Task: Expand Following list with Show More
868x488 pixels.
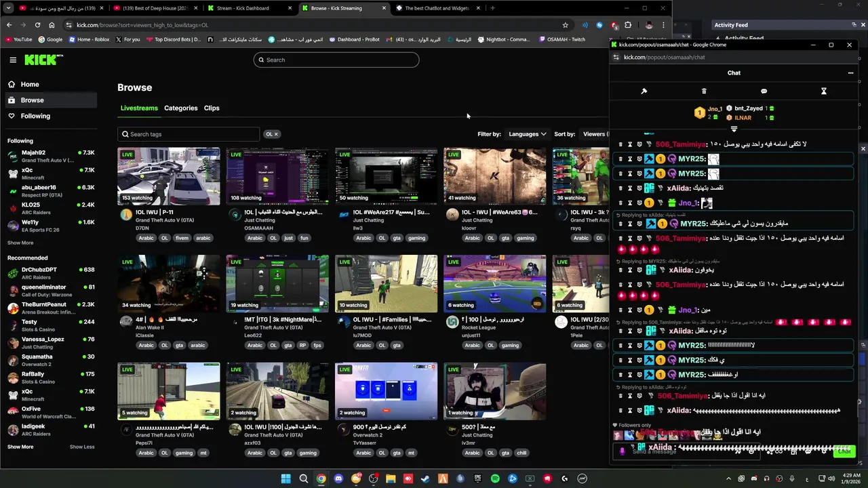Action: 20,243
